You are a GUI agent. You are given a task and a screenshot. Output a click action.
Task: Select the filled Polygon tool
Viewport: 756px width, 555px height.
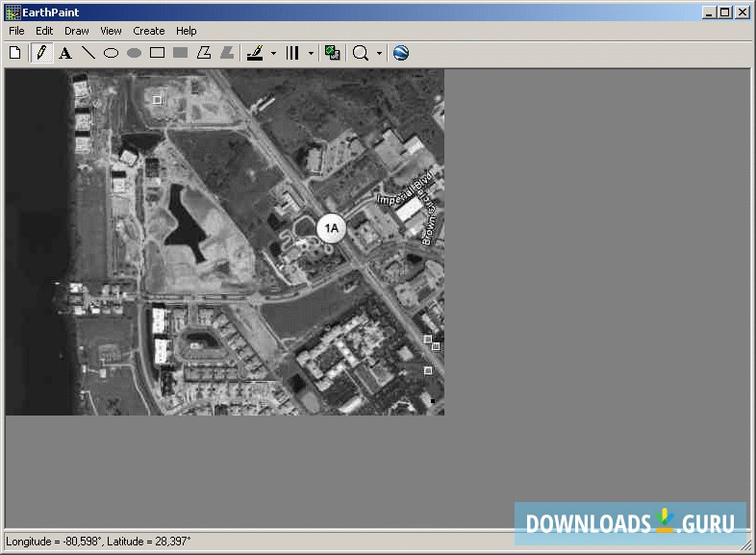coord(227,53)
